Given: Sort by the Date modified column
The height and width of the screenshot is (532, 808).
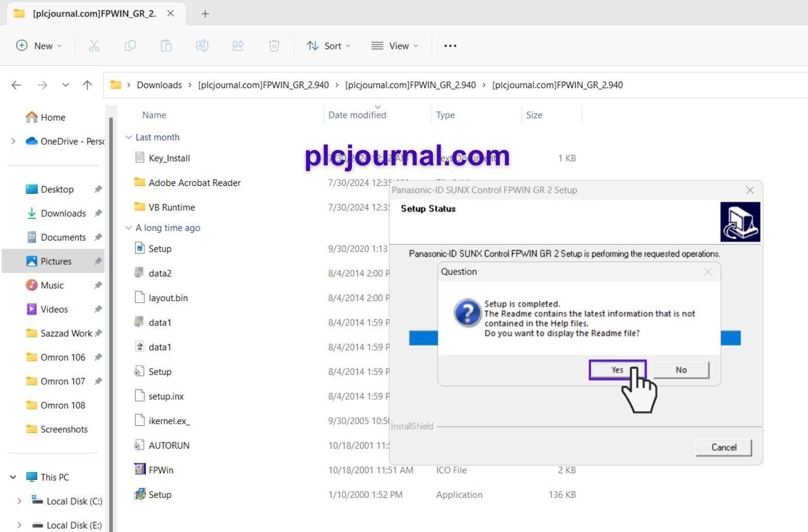Looking at the screenshot, I should (357, 115).
